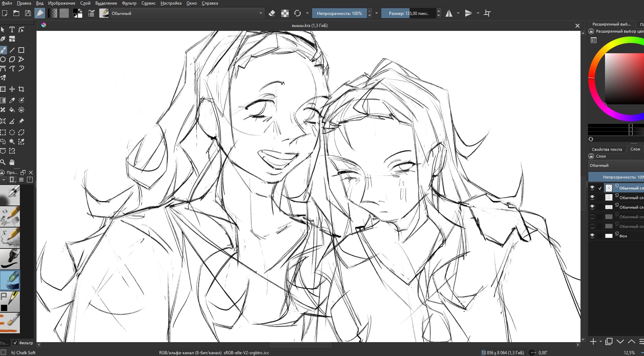
Task: Select the Calligraphy tool
Action: [x=3, y=39]
